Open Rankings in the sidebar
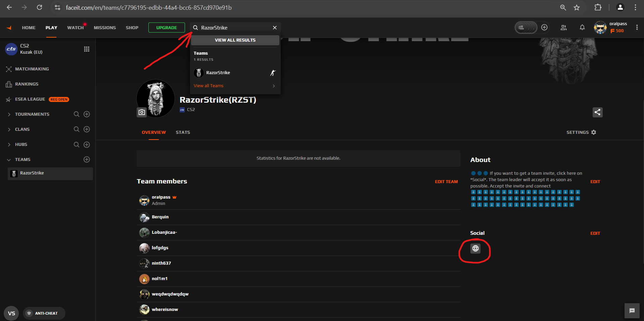The image size is (644, 321). (x=27, y=84)
